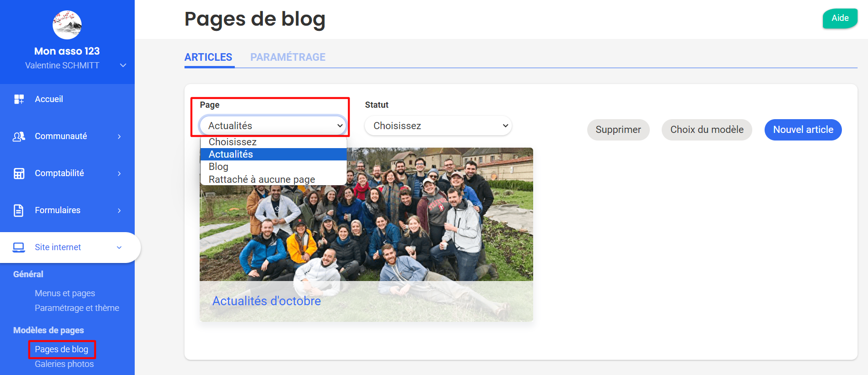
Task: Select Rattaché à aucune page option
Action: click(274, 179)
